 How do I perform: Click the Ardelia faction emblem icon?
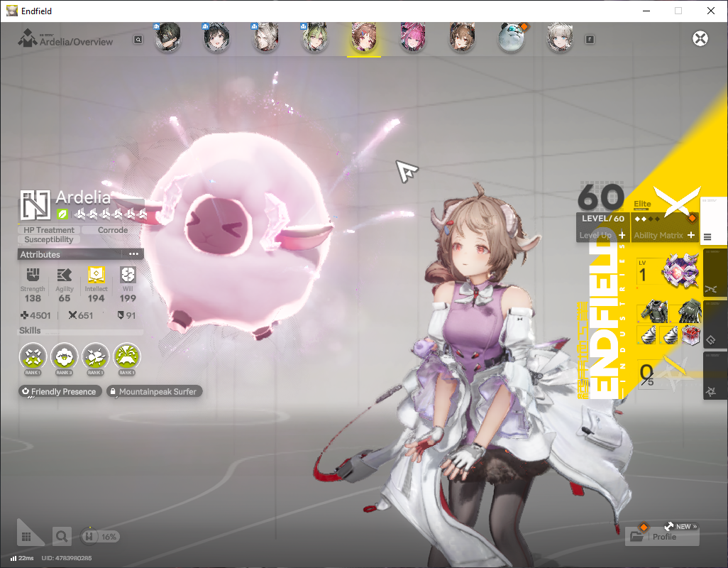click(x=35, y=204)
